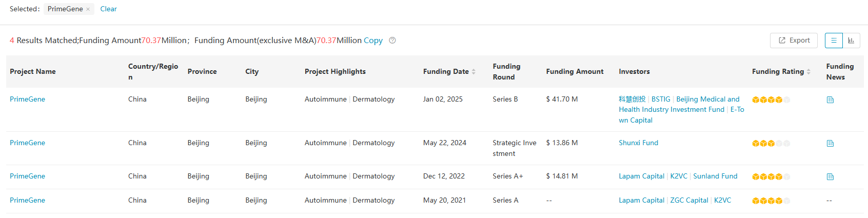Open funding news for Series A+ round
Viewport: 868px width, 218px height.
(x=830, y=177)
